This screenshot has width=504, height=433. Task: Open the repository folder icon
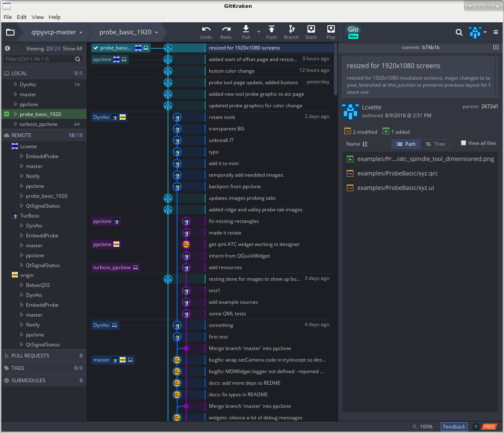click(10, 32)
